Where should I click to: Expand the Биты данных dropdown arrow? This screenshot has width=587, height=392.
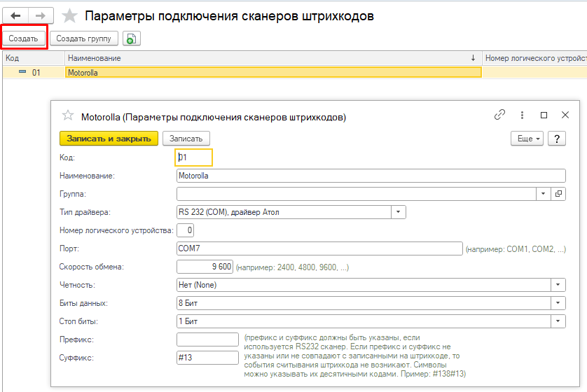[x=558, y=303]
